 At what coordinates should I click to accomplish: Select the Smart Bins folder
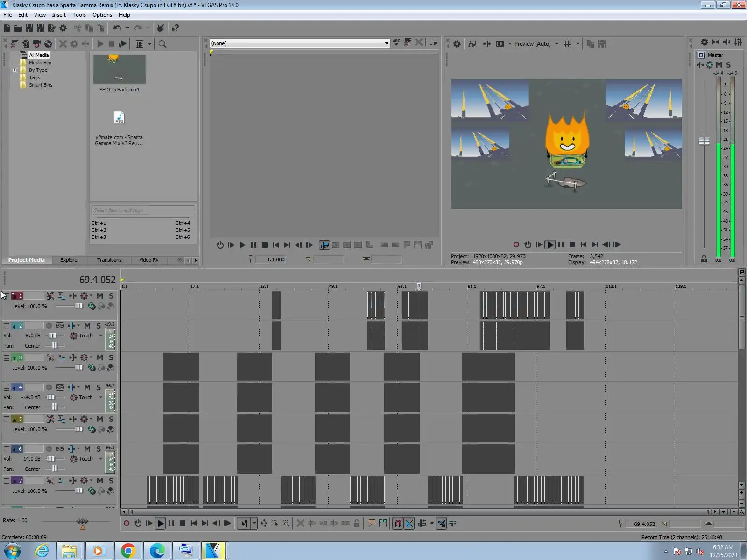pyautogui.click(x=41, y=85)
